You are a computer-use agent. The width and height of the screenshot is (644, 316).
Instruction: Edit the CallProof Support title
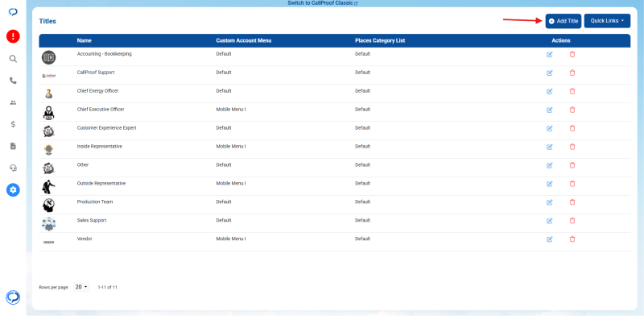[x=550, y=73]
